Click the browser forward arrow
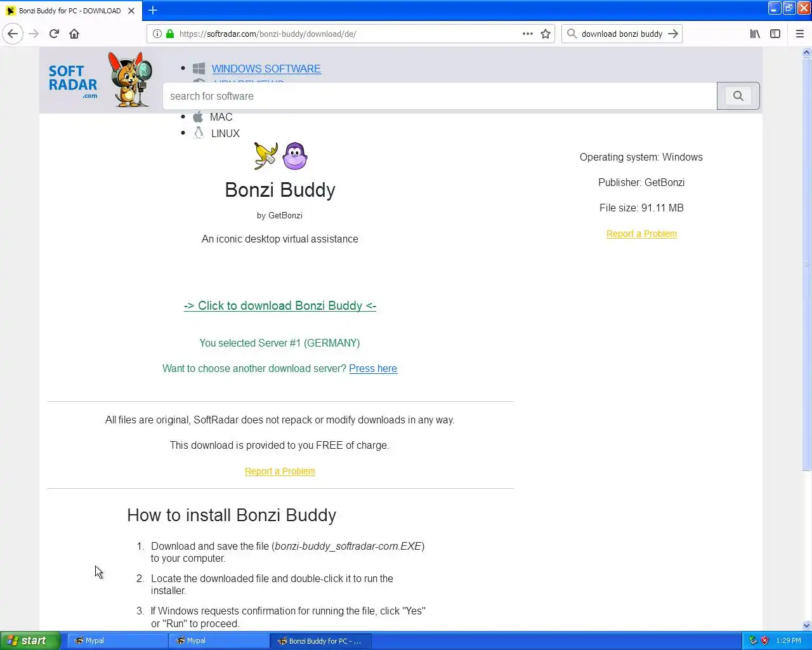The image size is (812, 650). 34,34
